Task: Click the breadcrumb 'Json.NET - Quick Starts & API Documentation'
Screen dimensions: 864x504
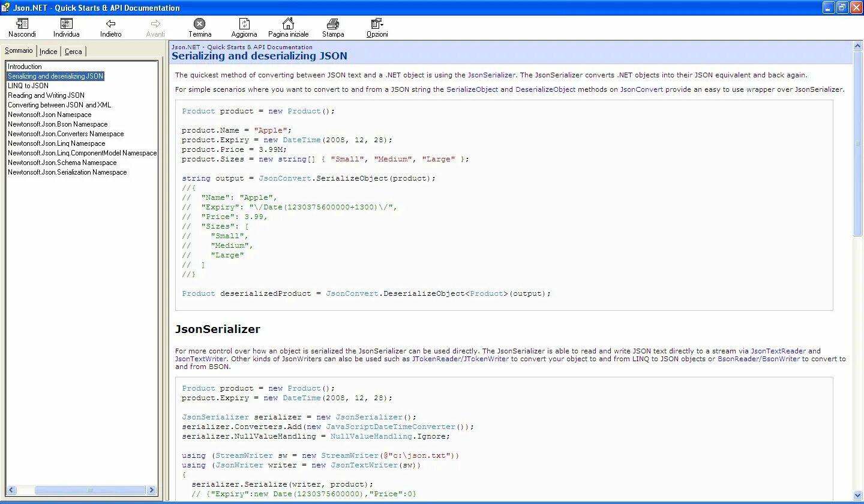Action: click(x=242, y=47)
